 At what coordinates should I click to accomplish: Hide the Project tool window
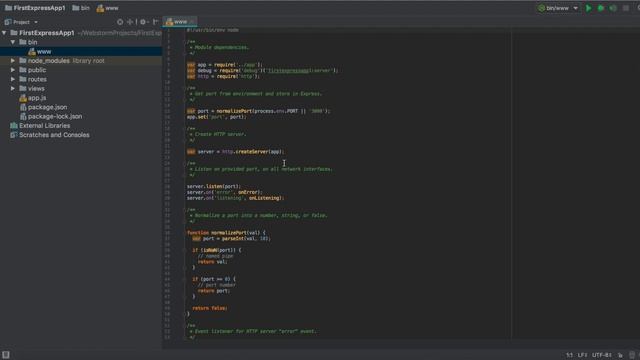click(x=156, y=22)
